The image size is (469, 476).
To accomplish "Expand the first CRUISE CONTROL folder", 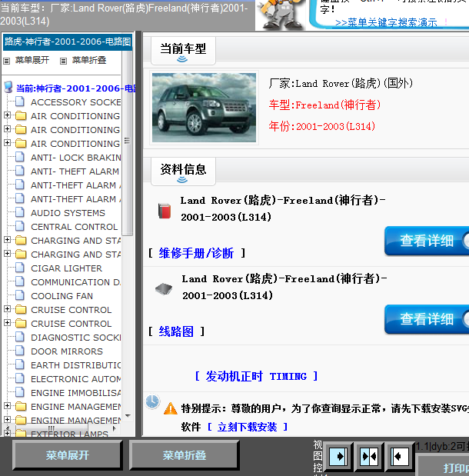I will 7,309.
